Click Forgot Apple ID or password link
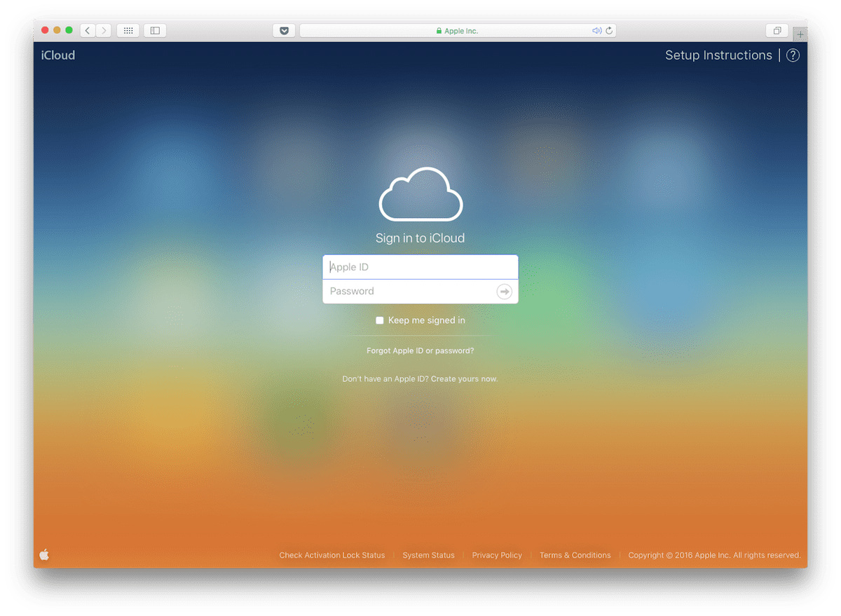Image resolution: width=841 pixels, height=616 pixels. click(420, 350)
